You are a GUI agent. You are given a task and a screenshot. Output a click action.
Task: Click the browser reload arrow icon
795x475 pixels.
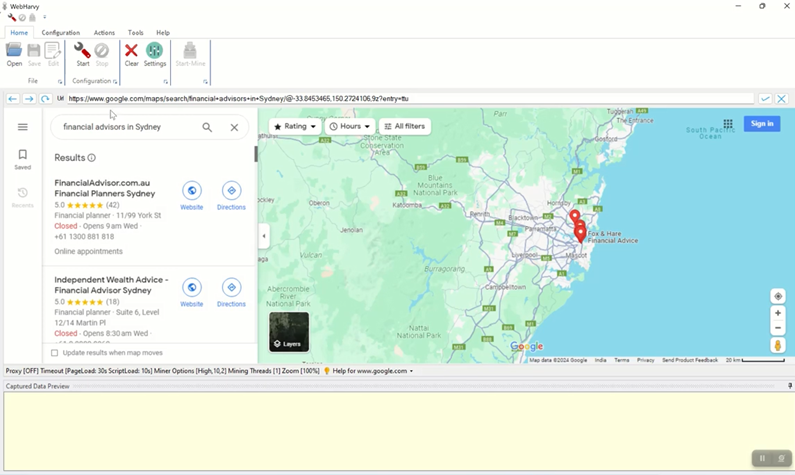[x=45, y=99]
